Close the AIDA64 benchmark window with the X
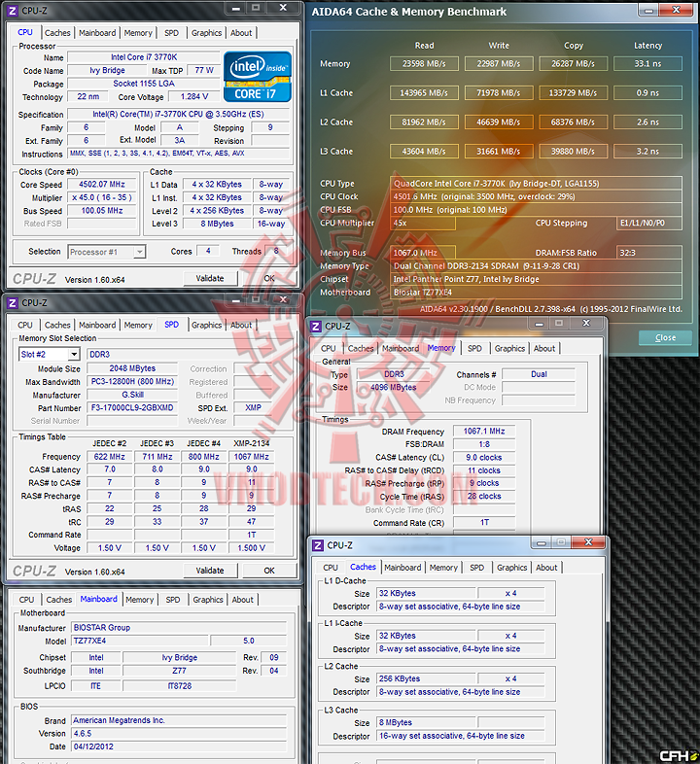700x764 pixels. coord(676,10)
